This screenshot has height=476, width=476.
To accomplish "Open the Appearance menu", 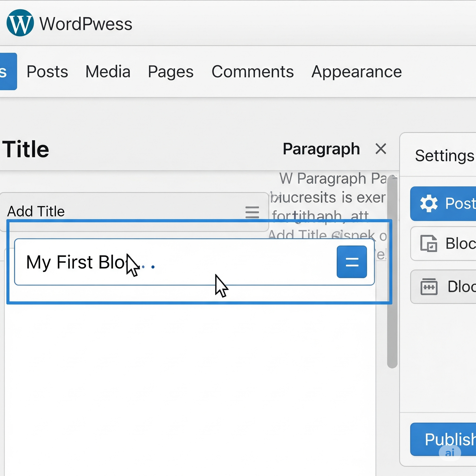I will click(x=357, y=72).
